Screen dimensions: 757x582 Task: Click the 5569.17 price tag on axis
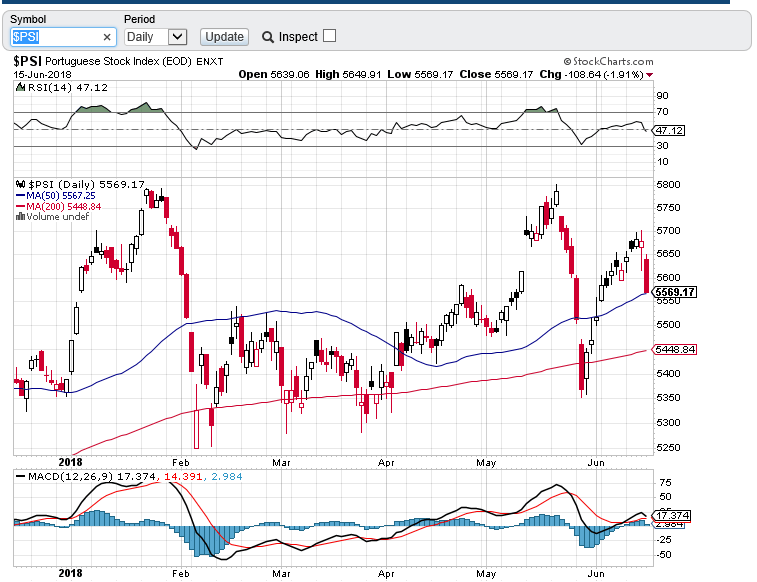[674, 292]
